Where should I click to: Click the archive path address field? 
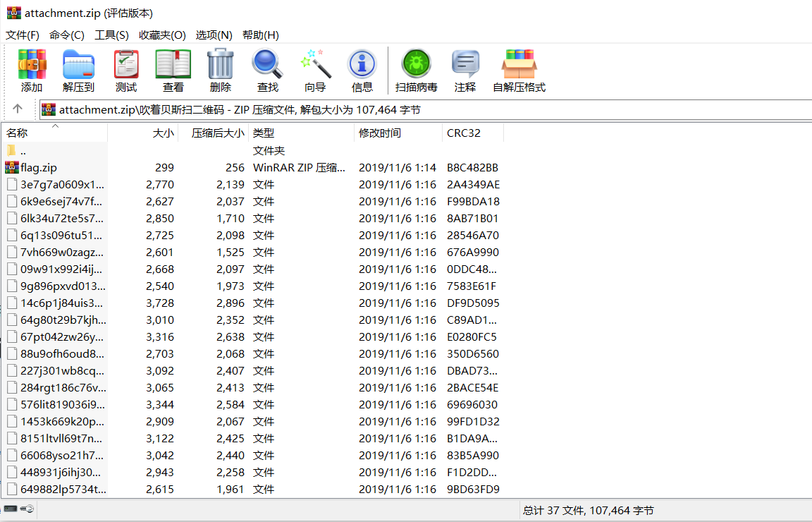(x=423, y=109)
